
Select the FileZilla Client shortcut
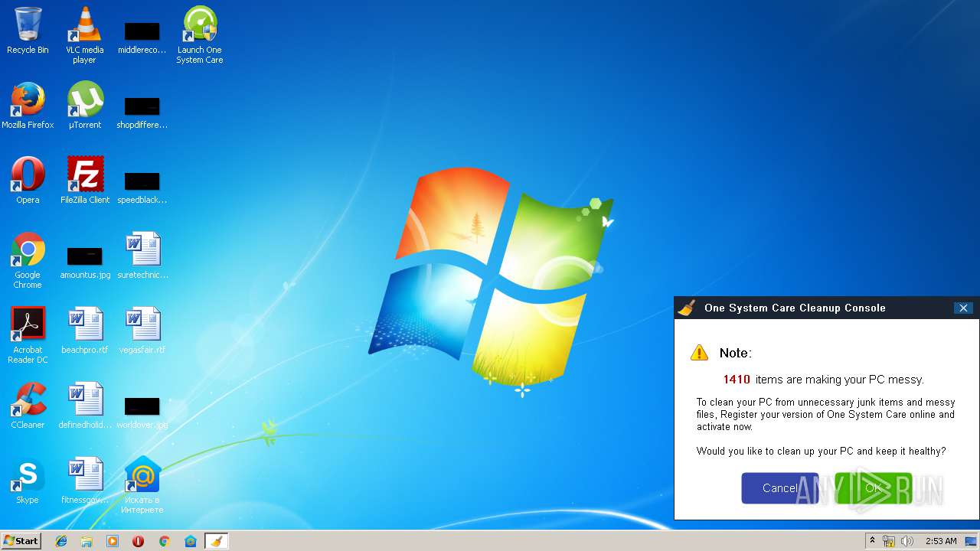coord(84,181)
